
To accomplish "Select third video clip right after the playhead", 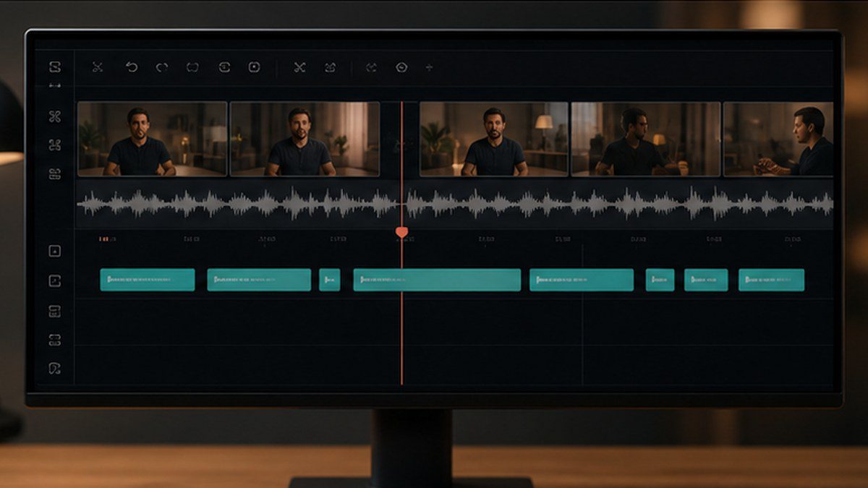I will 494,139.
